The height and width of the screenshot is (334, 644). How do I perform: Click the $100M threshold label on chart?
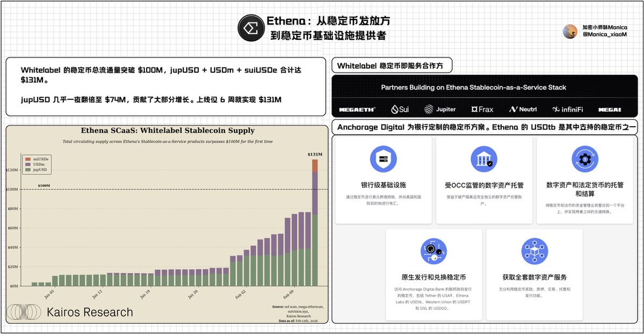44,186
